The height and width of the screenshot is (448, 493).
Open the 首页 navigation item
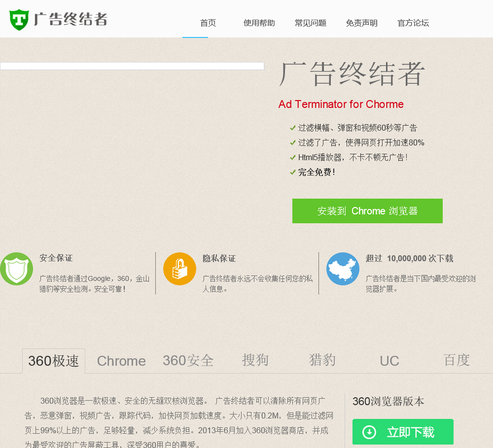[x=208, y=23]
